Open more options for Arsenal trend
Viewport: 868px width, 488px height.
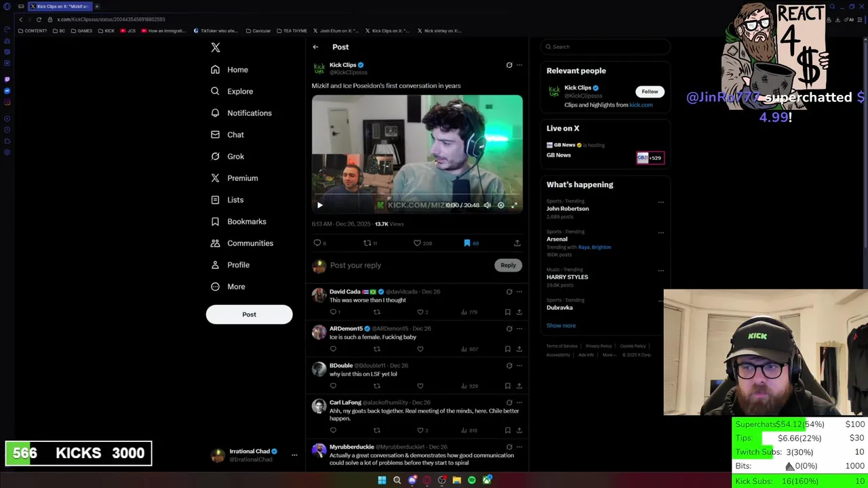[x=661, y=232]
